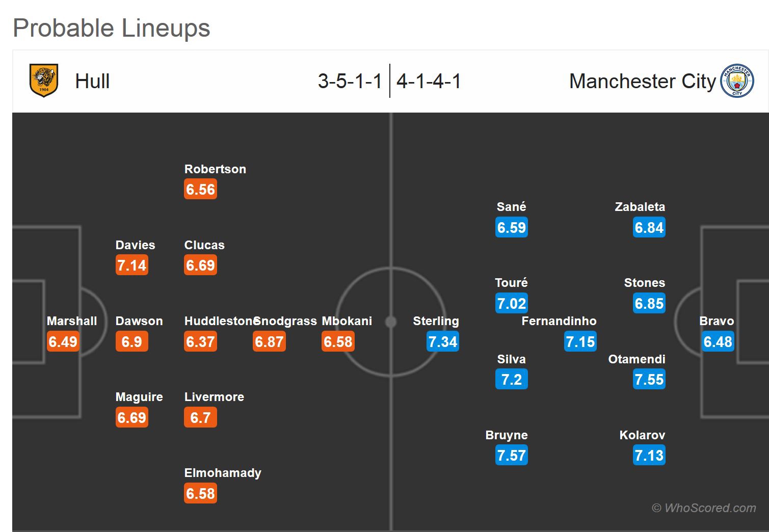Click the Touré player name

pyautogui.click(x=511, y=283)
